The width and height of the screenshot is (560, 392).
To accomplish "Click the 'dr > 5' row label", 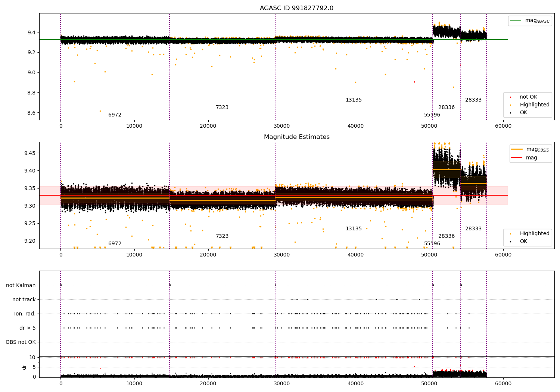I will tap(28, 328).
